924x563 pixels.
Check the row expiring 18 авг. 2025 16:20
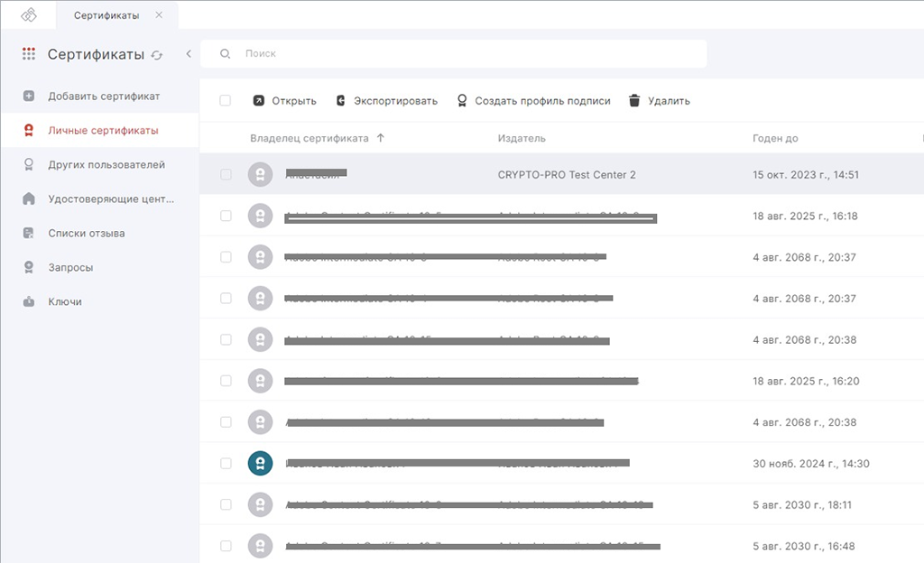(x=226, y=381)
